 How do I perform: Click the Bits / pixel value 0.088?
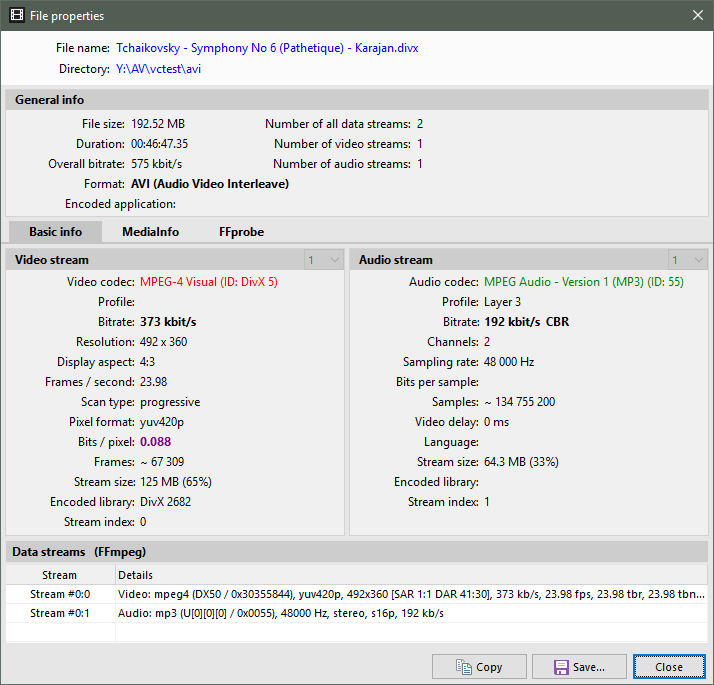pyautogui.click(x=156, y=442)
